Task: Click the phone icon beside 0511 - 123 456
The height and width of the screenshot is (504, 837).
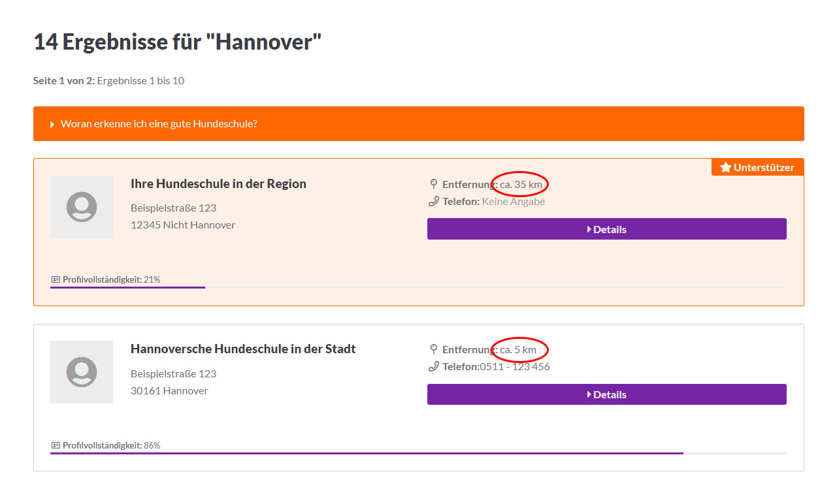Action: [433, 366]
